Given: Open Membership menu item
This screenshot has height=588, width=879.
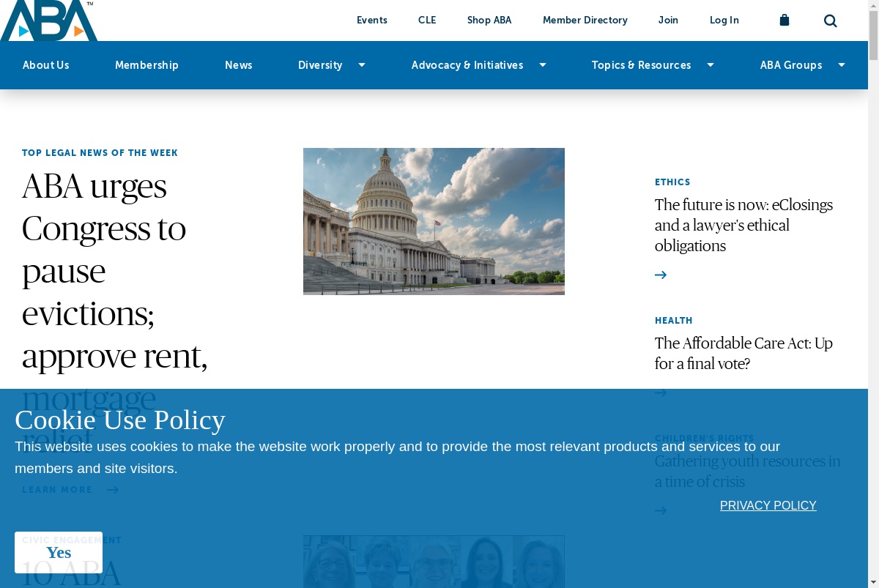Looking at the screenshot, I should [146, 65].
